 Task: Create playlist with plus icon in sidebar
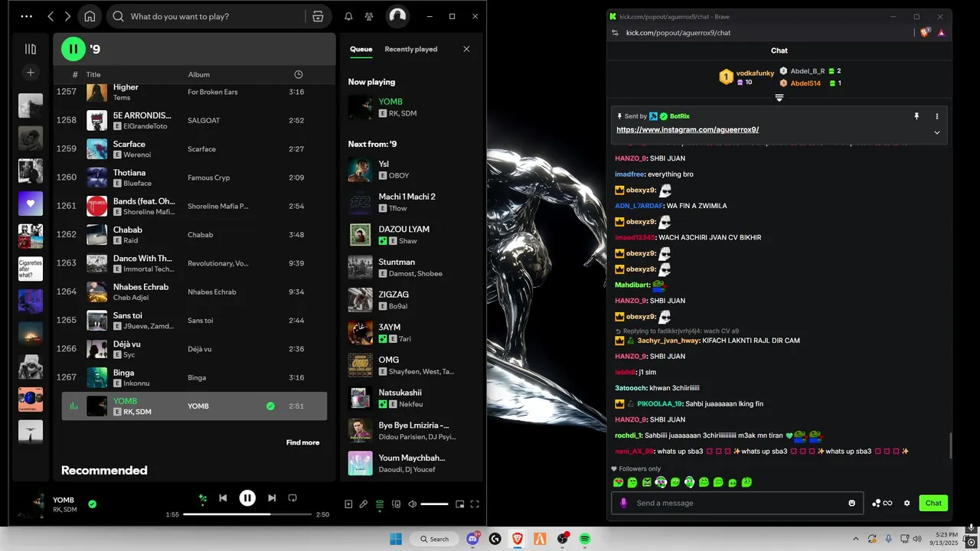click(x=31, y=73)
